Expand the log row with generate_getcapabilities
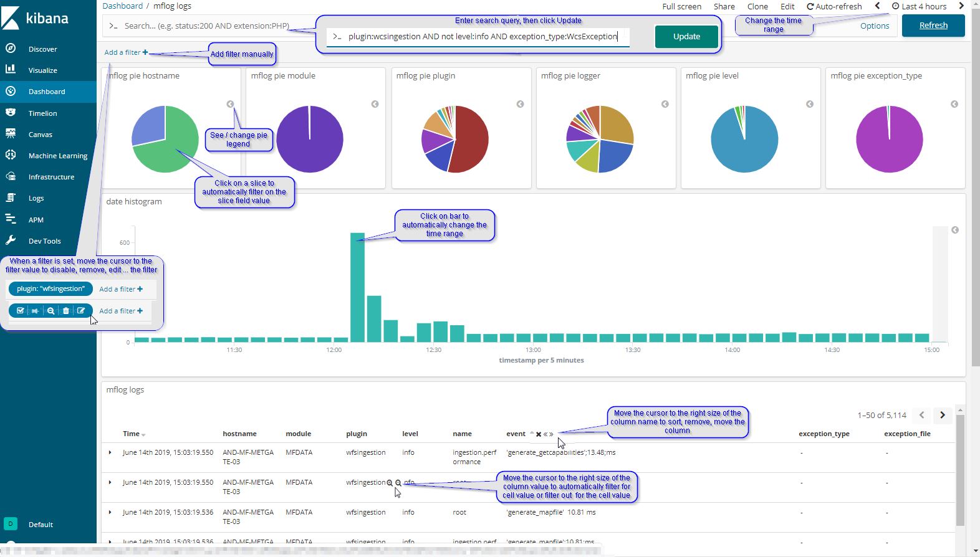This screenshot has height=557, width=980. [110, 452]
